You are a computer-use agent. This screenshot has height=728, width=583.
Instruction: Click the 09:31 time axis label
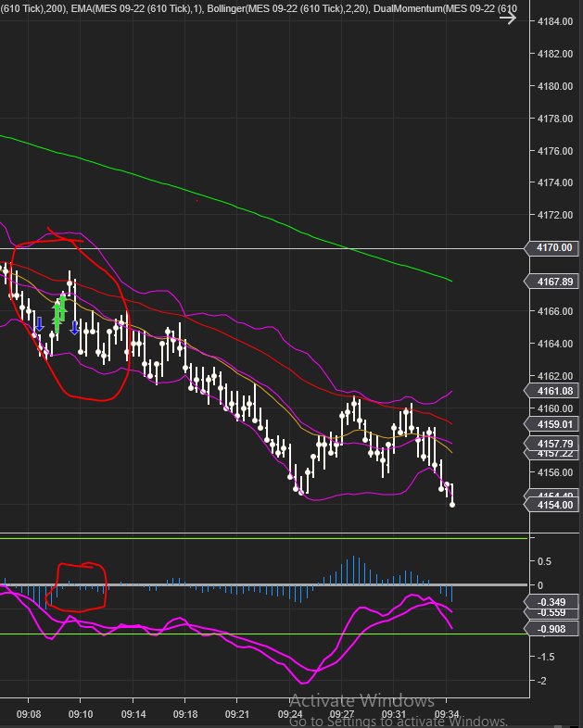tap(394, 714)
